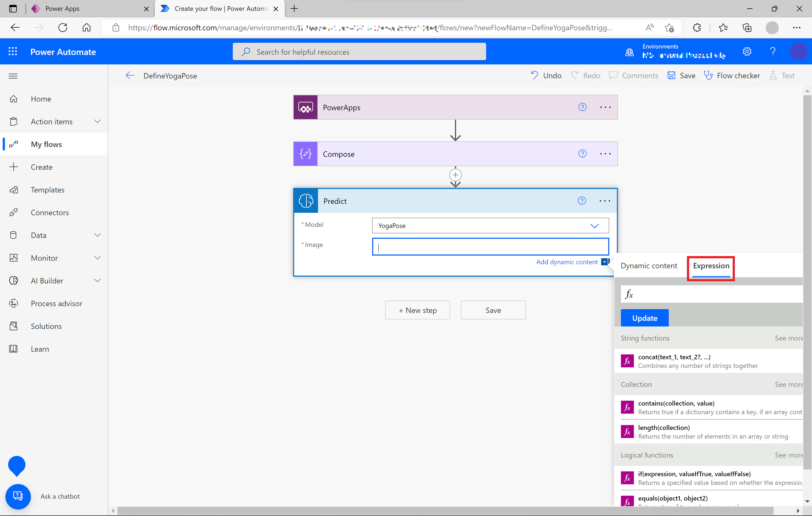The width and height of the screenshot is (812, 516).
Task: Switch to the Dynamic content tab
Action: tap(649, 266)
